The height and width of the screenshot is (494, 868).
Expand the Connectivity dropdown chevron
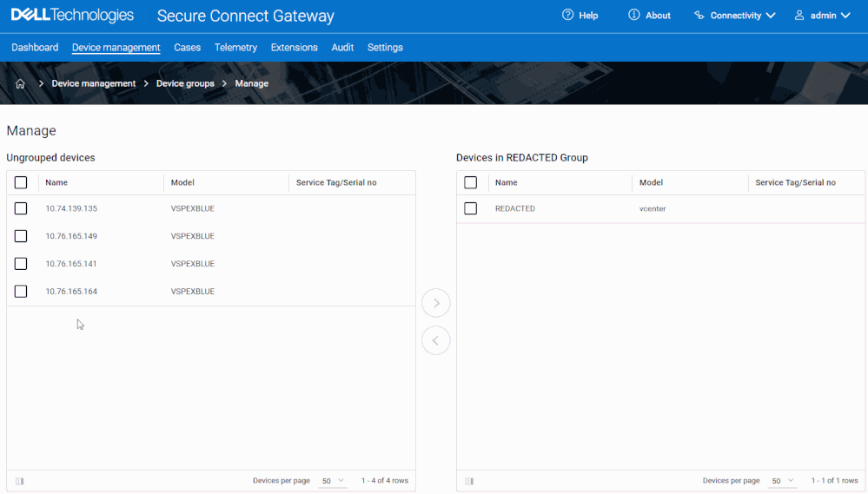pos(771,16)
